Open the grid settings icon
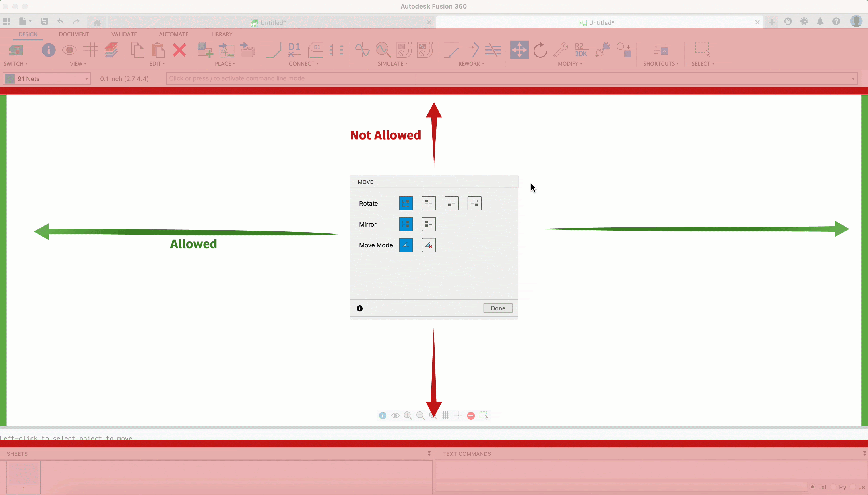The width and height of the screenshot is (868, 495). (90, 50)
